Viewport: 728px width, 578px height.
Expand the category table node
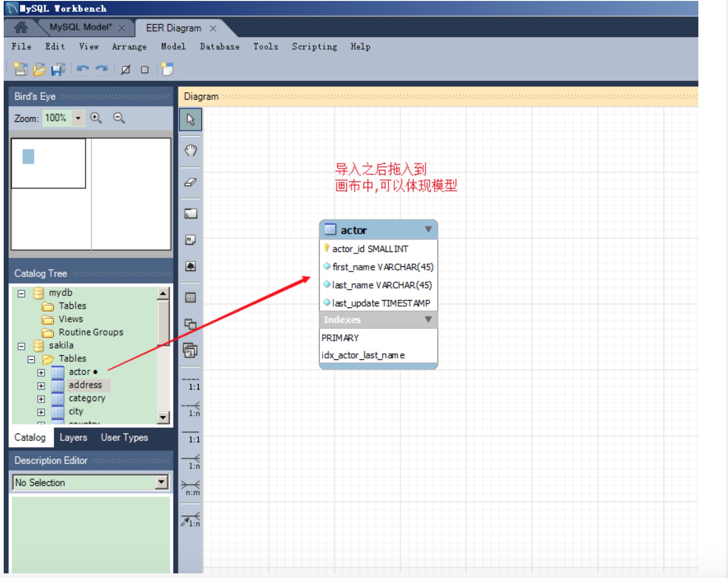click(x=41, y=399)
